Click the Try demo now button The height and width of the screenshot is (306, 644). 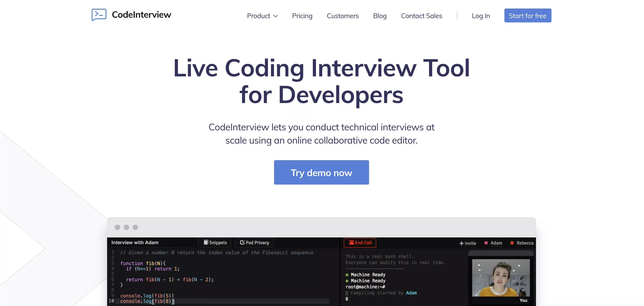(x=321, y=172)
